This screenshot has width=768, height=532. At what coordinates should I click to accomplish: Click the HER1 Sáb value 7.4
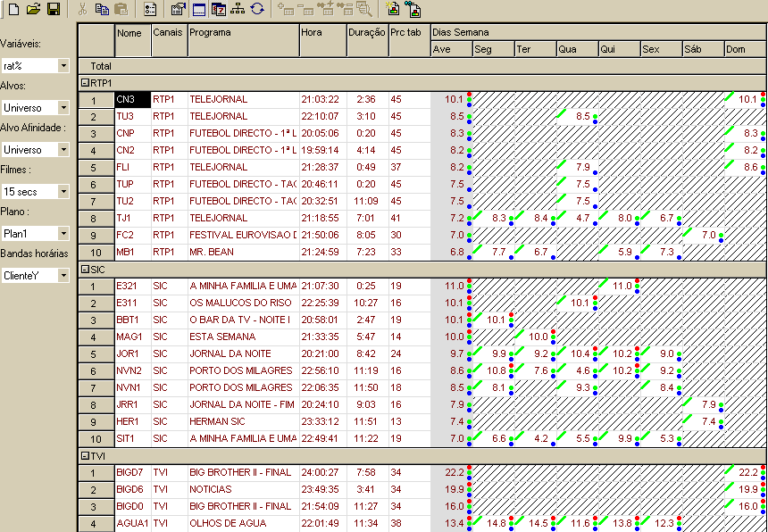(704, 421)
